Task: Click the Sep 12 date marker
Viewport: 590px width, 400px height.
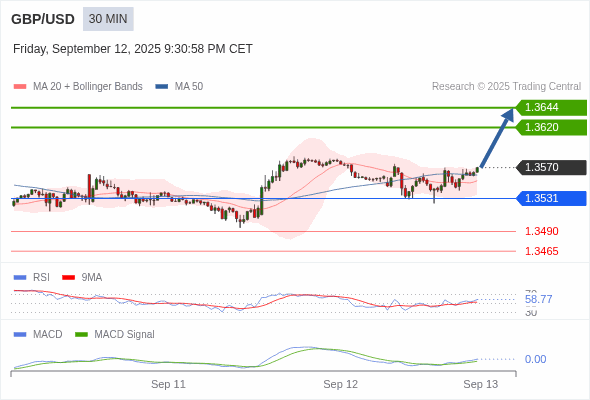Action: pos(341,384)
